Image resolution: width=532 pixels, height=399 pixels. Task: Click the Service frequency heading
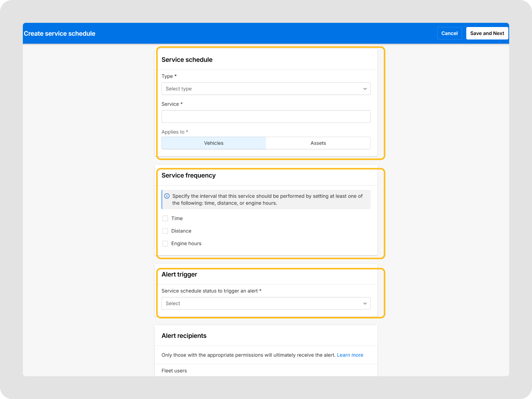point(189,176)
